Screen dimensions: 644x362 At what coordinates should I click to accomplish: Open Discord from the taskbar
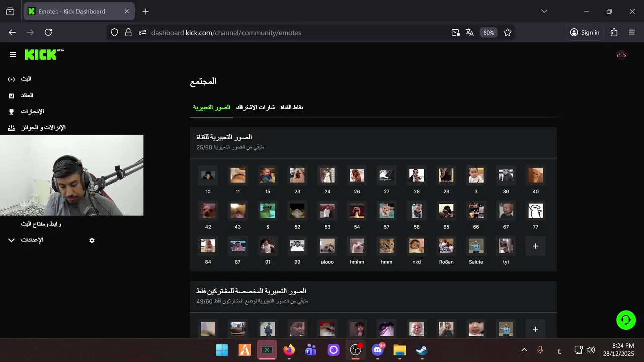click(x=378, y=350)
